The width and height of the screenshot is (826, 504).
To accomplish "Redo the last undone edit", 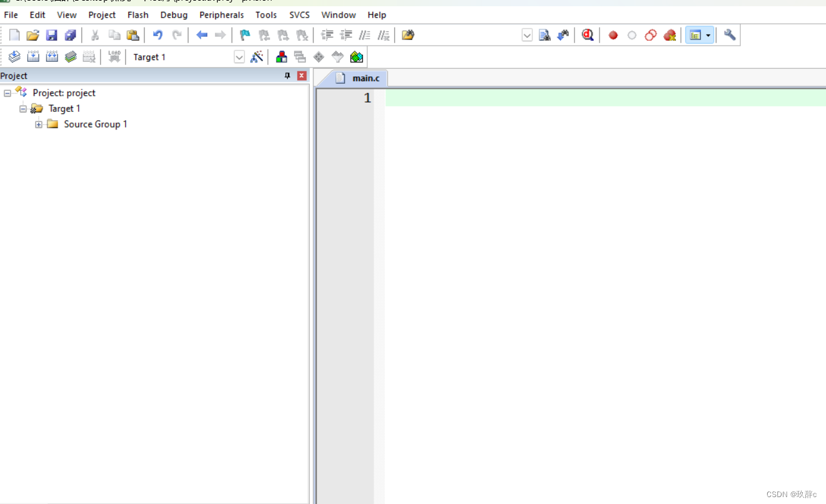I will click(176, 35).
